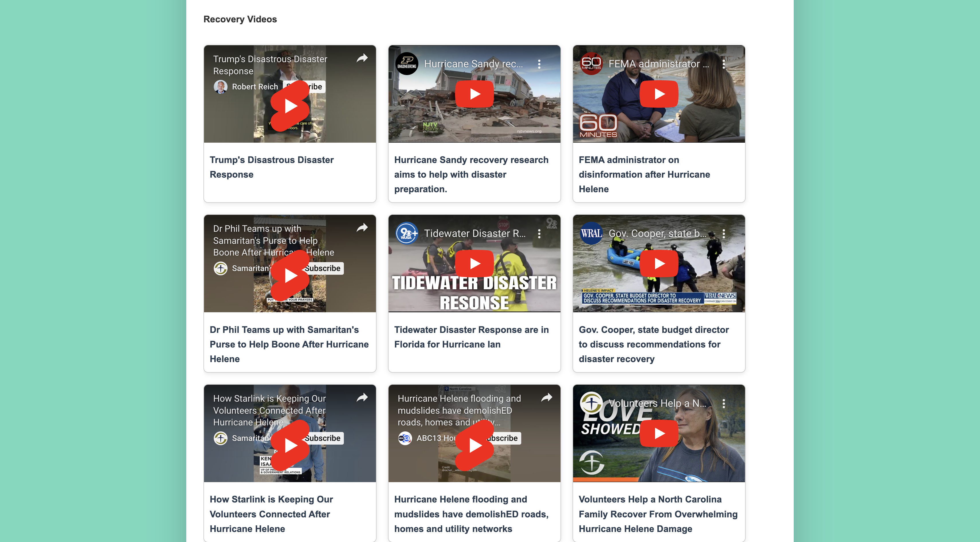Play Trump's Disastrous Disaster Response short
This screenshot has width=980, height=542.
tap(290, 106)
